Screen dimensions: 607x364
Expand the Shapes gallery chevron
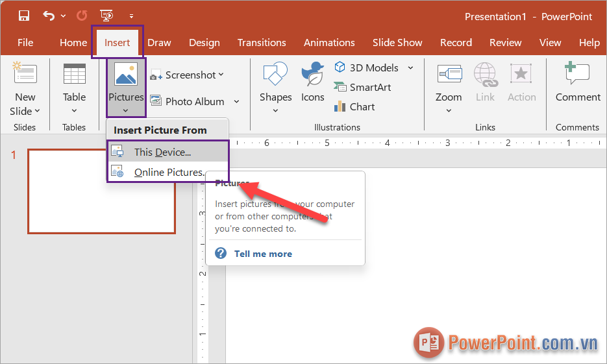[x=275, y=111]
